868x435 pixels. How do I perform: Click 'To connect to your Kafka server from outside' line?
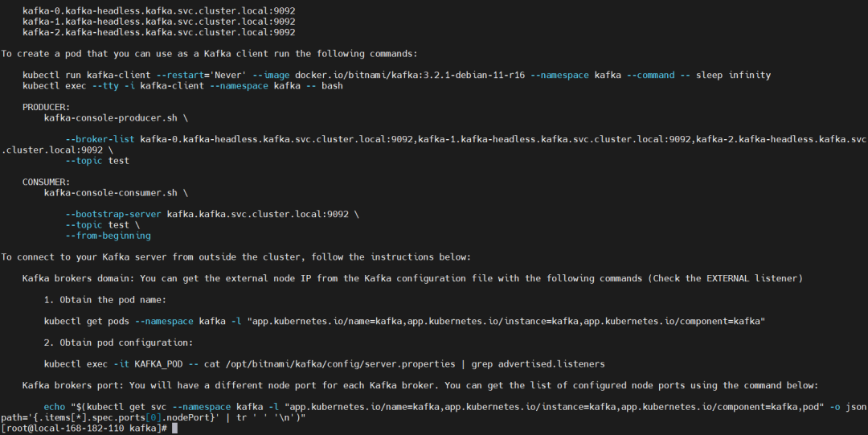(235, 257)
